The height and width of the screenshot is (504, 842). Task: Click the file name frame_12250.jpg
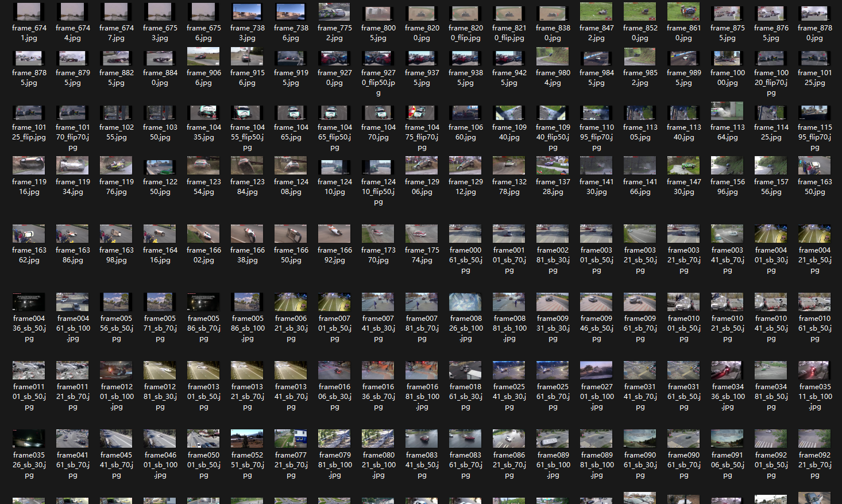(160, 187)
